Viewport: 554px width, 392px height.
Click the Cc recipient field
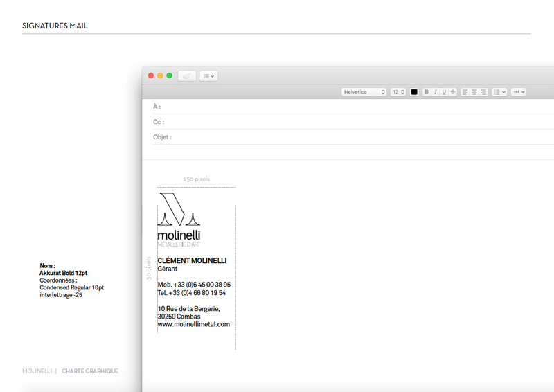click(346, 122)
